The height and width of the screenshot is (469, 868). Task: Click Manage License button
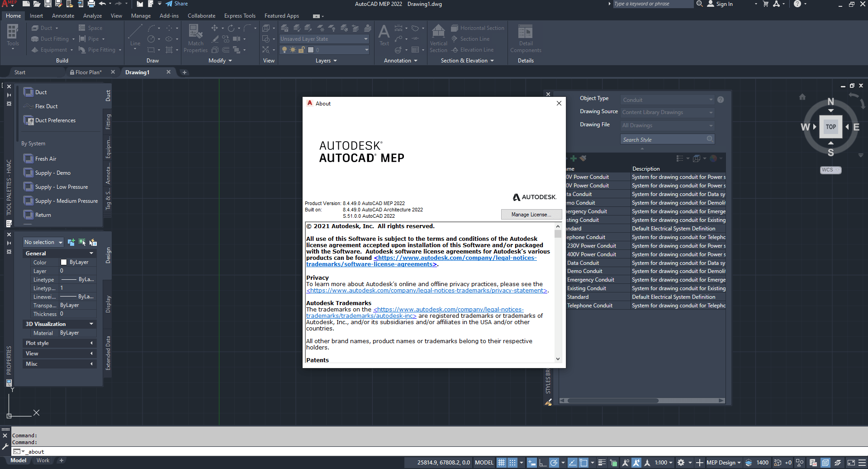pyautogui.click(x=531, y=215)
